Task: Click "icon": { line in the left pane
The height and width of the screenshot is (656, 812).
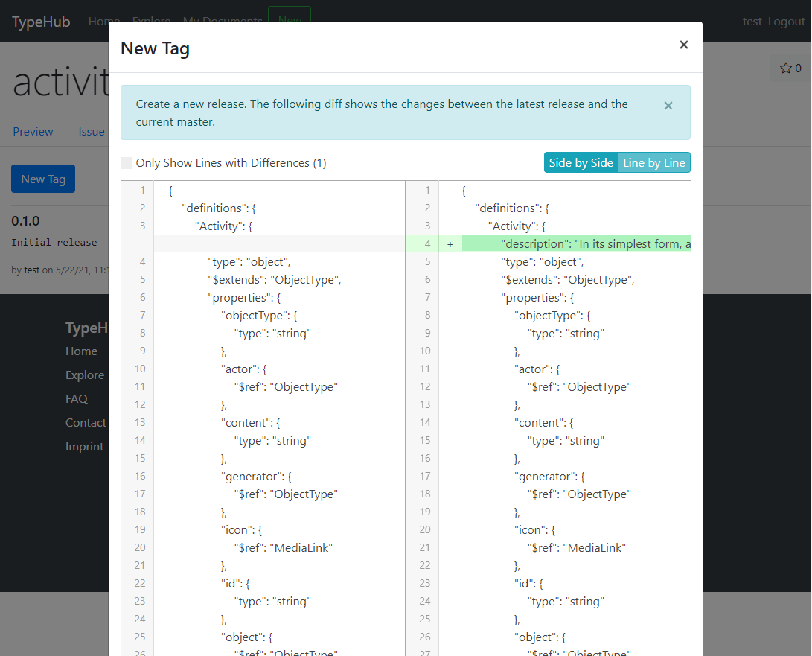Action: point(241,530)
